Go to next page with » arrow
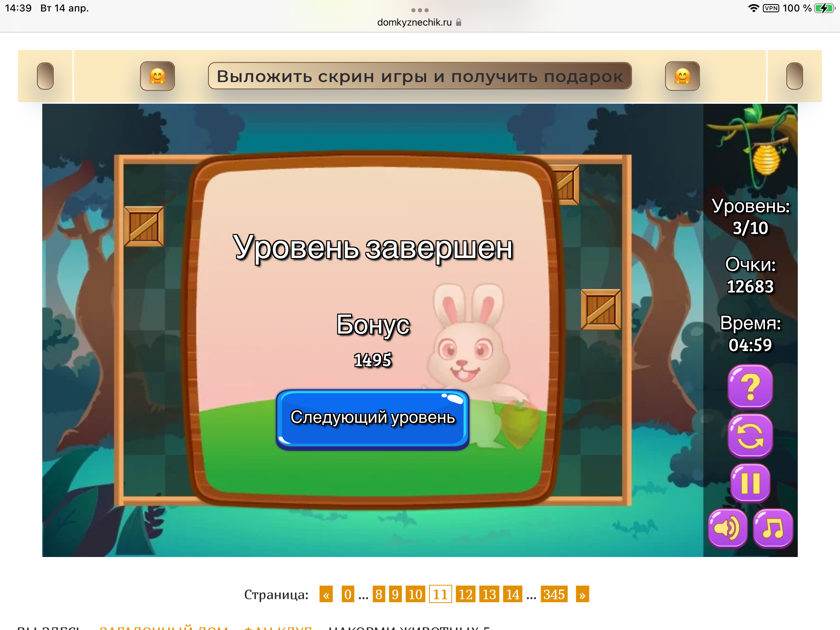 coord(582,594)
